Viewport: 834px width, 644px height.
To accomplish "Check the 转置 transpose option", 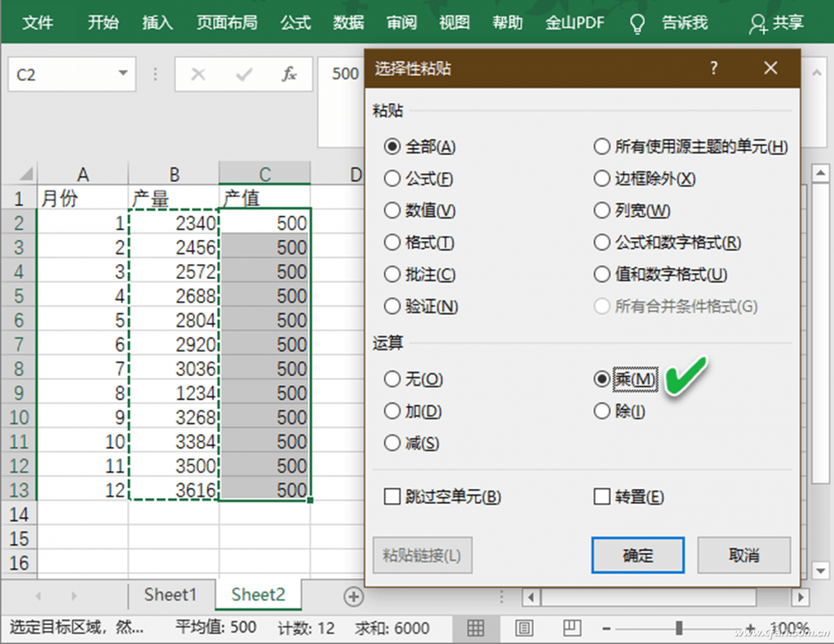I will 602,496.
